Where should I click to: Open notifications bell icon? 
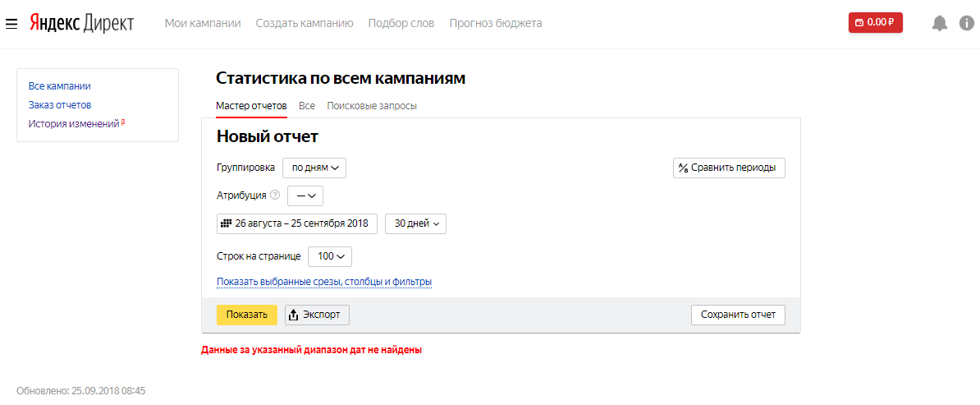click(940, 24)
